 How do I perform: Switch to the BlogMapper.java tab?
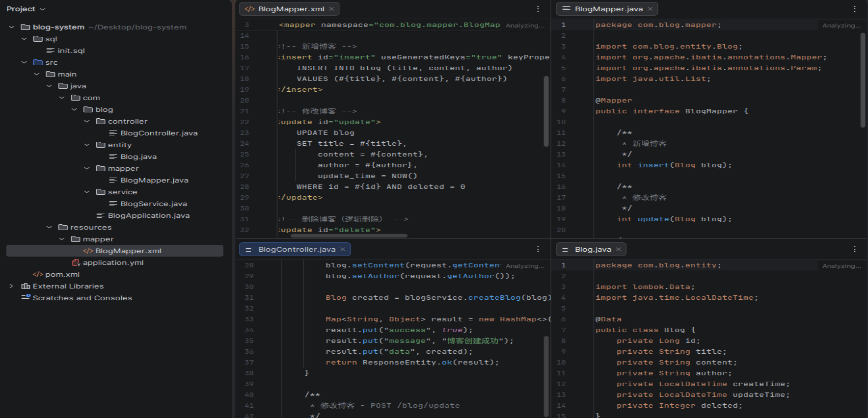point(608,9)
